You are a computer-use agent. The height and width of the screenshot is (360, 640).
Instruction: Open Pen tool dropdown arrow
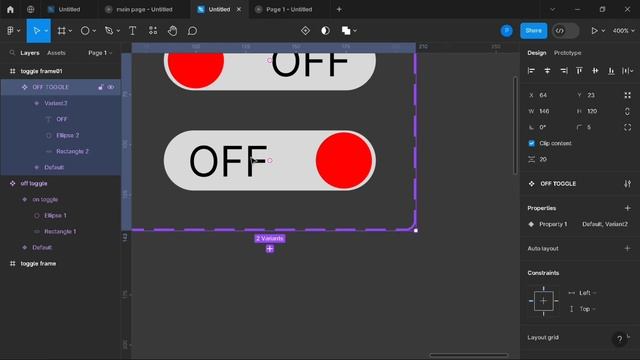[118, 31]
